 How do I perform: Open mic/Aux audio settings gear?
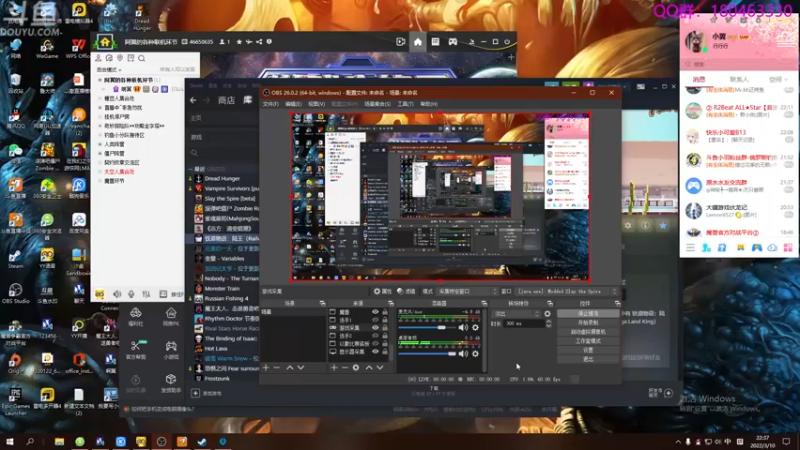tap(476, 328)
